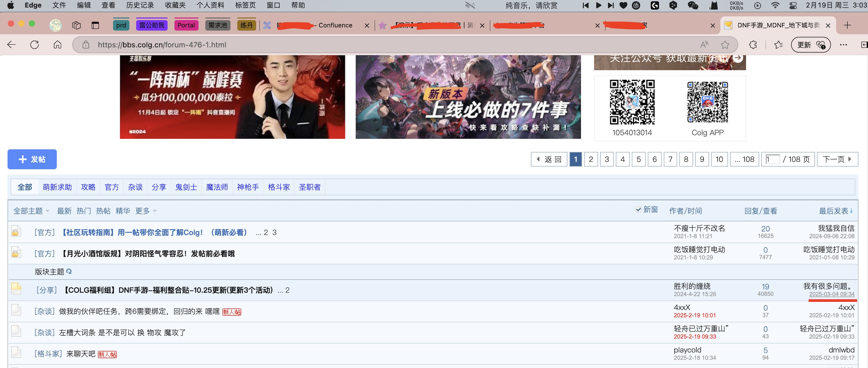Open the 一阵雨杯 巅峰赛 banner

pos(232,97)
